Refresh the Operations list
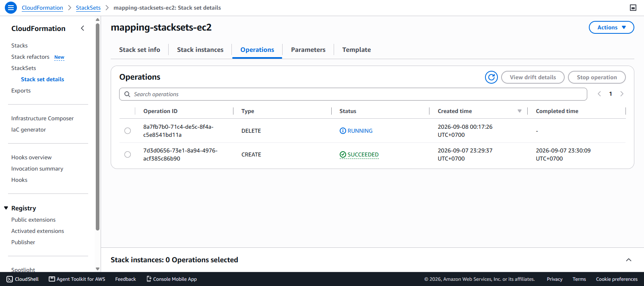The image size is (644, 286). coord(491,77)
